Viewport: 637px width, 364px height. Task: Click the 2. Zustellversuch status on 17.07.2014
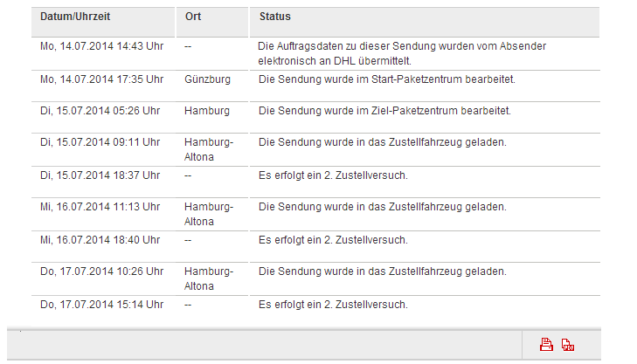pyautogui.click(x=333, y=305)
